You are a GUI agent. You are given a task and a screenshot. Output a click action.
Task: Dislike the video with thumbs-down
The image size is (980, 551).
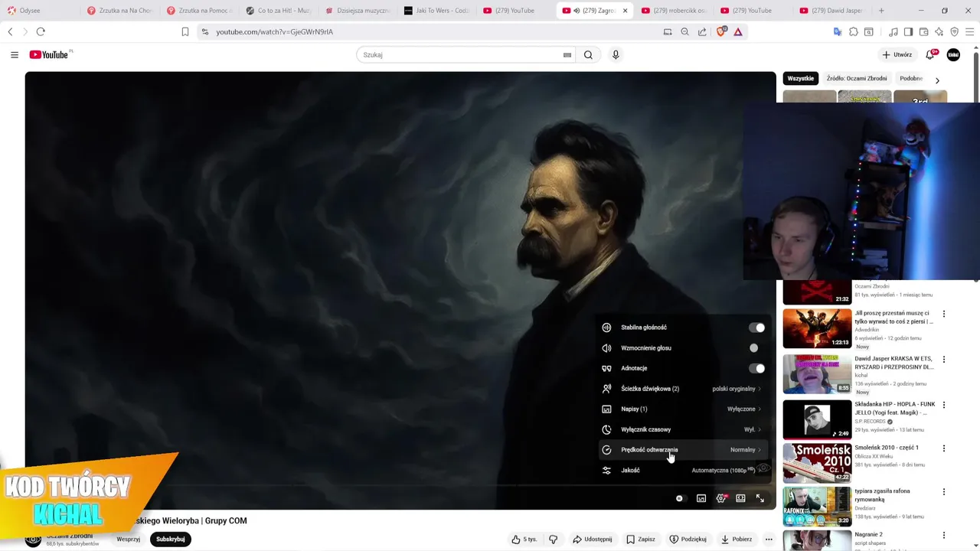[554, 539]
